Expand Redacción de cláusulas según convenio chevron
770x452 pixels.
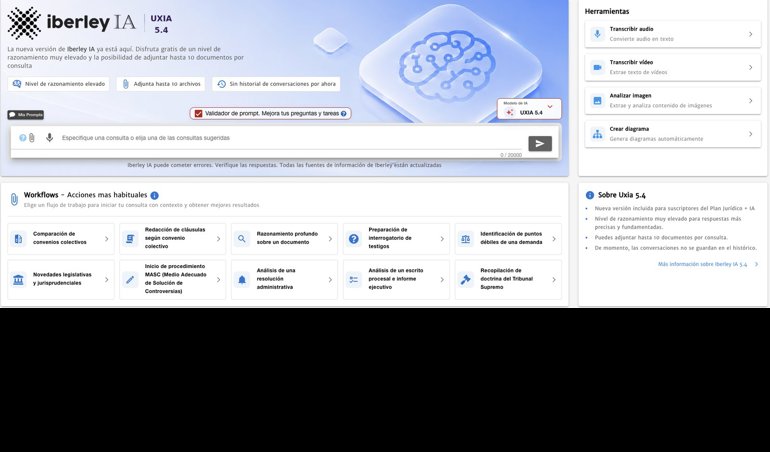click(x=219, y=239)
